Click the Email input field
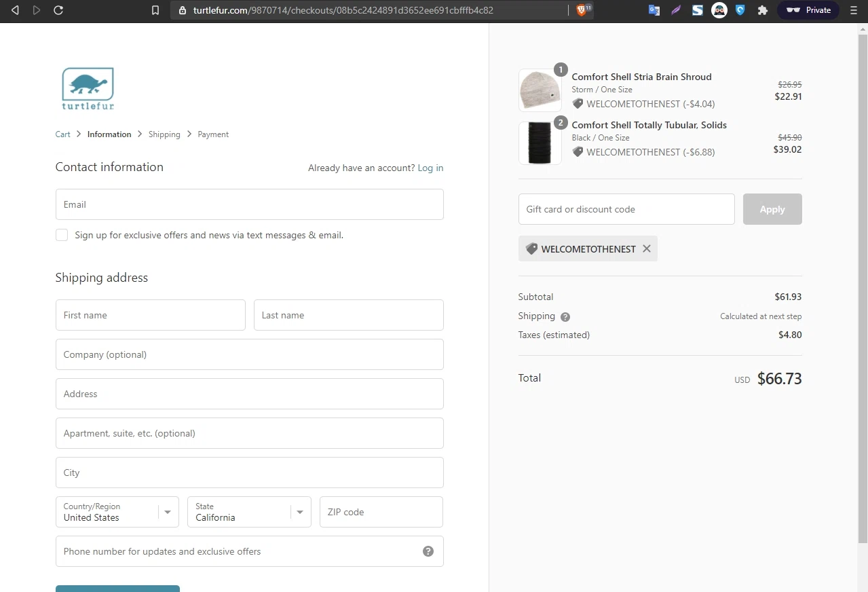This screenshot has width=868, height=592. pos(250,204)
